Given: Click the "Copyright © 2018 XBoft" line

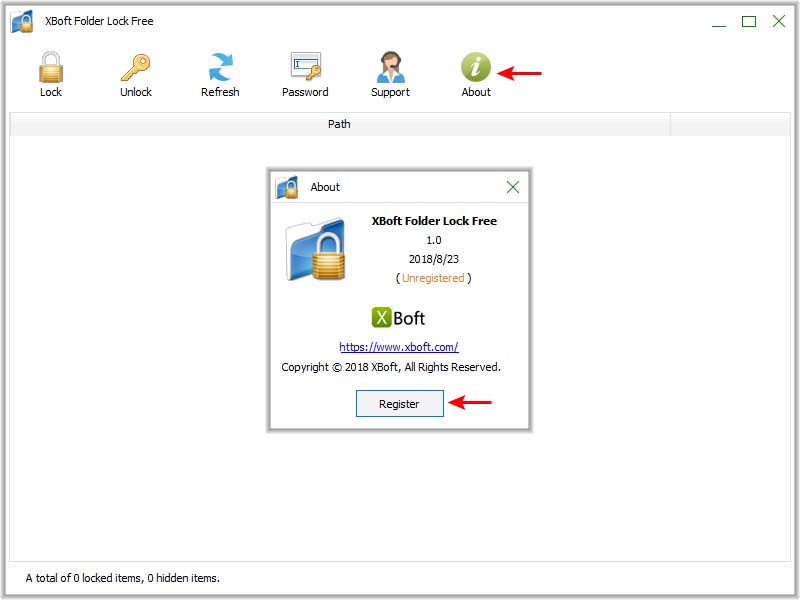Looking at the screenshot, I should [391, 367].
